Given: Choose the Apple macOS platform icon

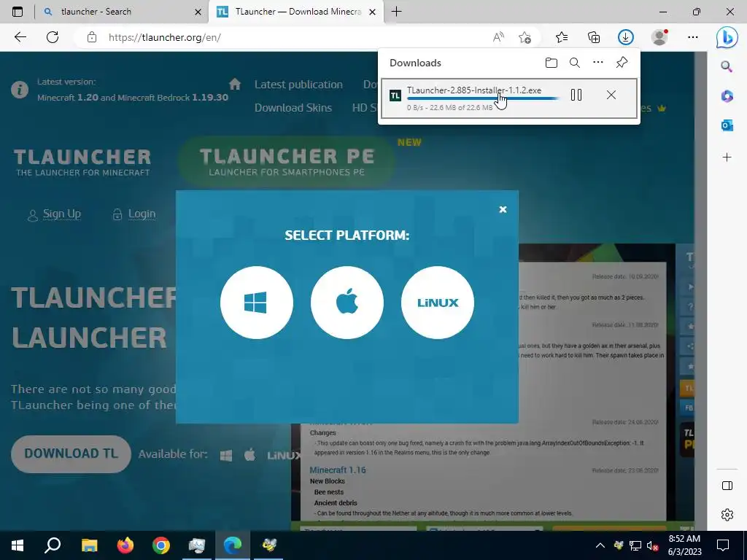Looking at the screenshot, I should click(x=347, y=303).
